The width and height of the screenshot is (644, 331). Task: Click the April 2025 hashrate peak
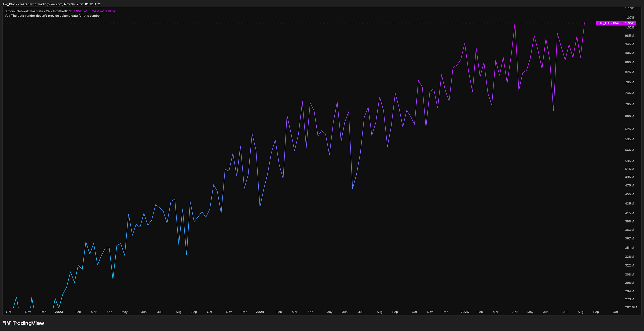coord(515,24)
